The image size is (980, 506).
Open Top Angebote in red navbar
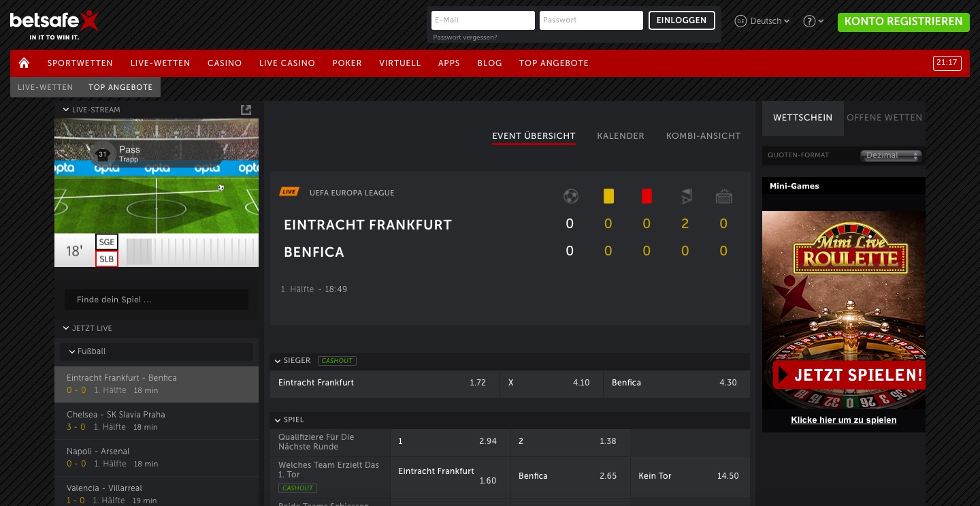[x=554, y=63]
